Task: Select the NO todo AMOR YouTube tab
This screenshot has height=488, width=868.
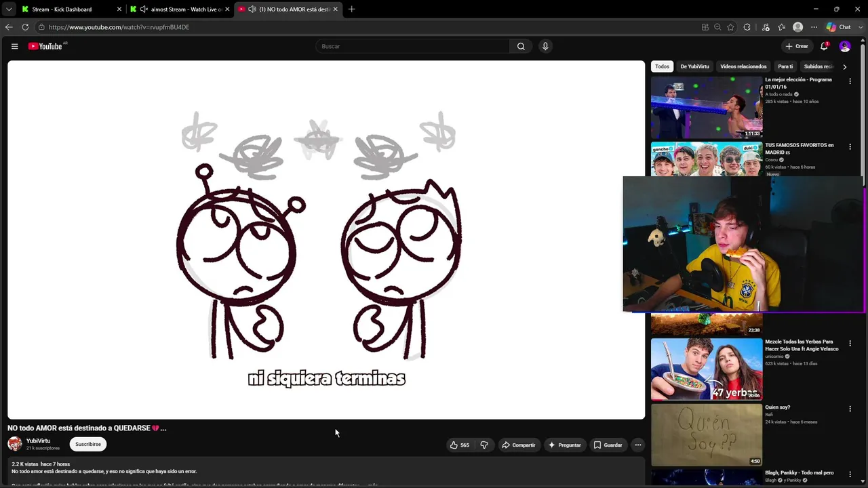Action: pyautogui.click(x=288, y=9)
